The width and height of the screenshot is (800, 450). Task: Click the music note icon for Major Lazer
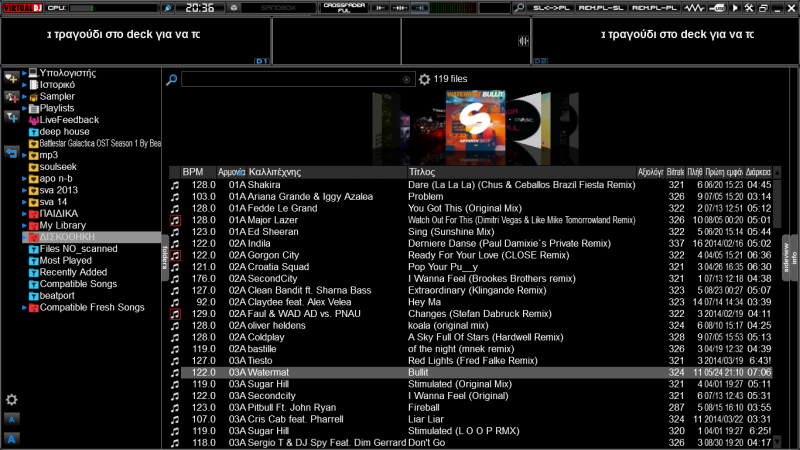[x=175, y=220]
